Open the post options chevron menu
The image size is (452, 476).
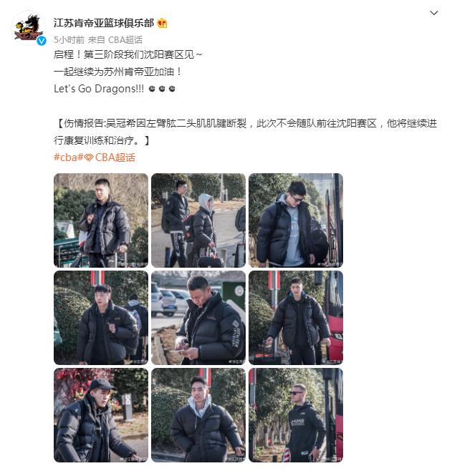tap(433, 13)
